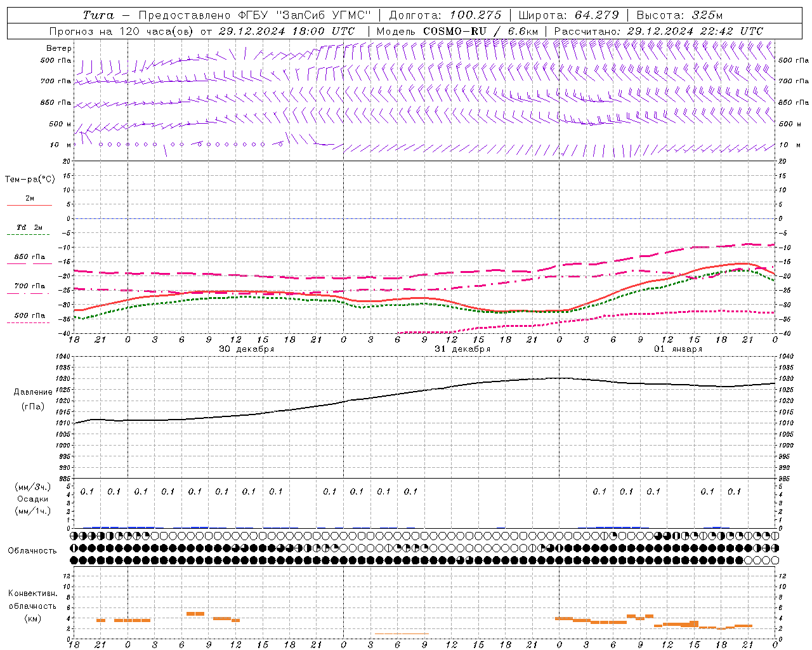Click the "Конвективн." convective cloud label

[x=32, y=594]
